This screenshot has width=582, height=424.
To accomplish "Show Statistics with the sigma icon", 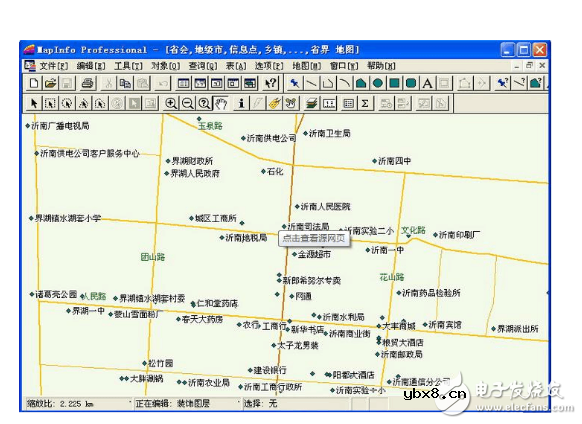I will click(365, 104).
